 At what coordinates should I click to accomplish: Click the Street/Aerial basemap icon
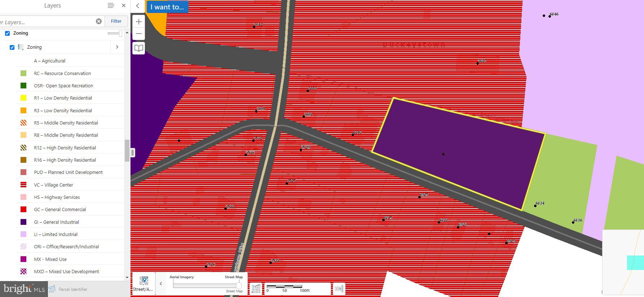143,284
